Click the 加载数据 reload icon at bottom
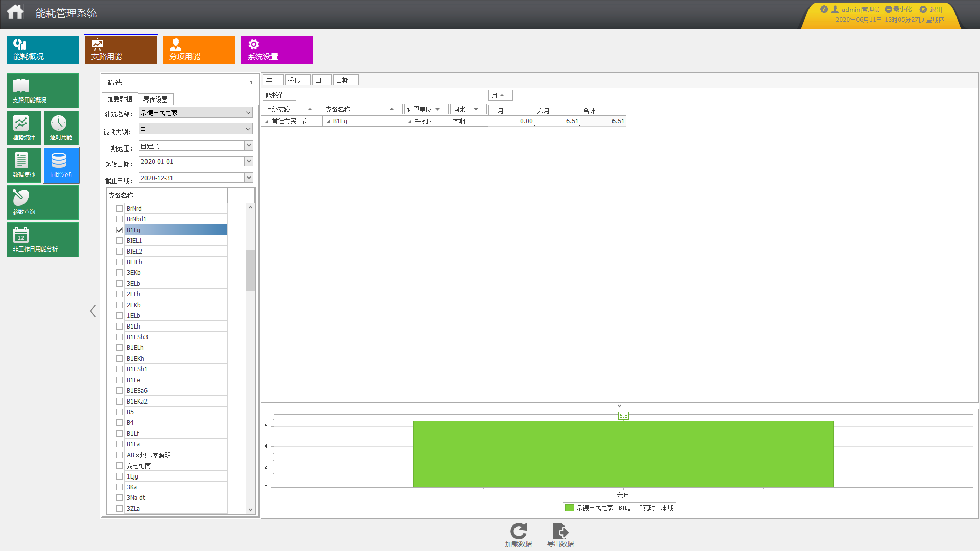This screenshot has height=551, width=980. 518,532
